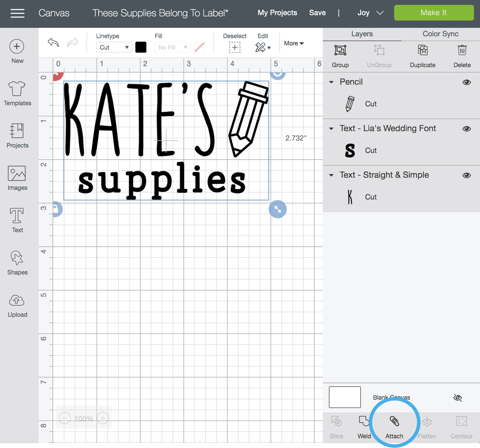Expand the More toolbar options
Screen dimensions: 480x448
point(294,43)
